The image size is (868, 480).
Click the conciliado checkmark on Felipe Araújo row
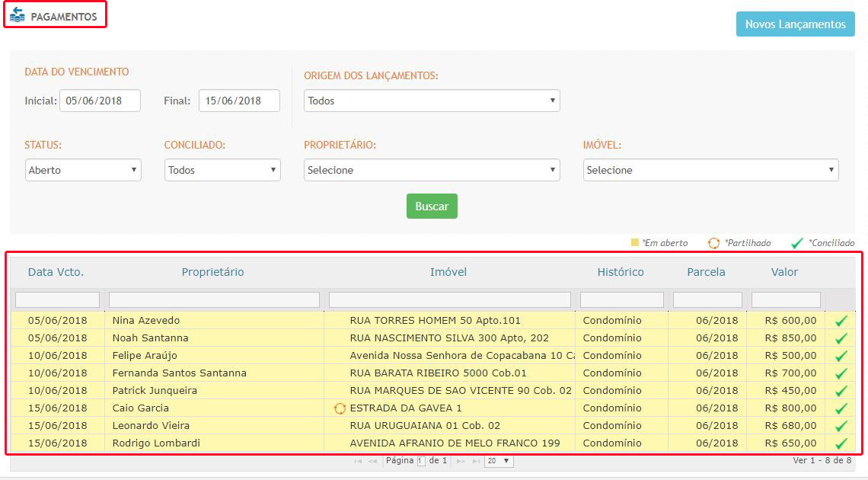click(x=841, y=356)
